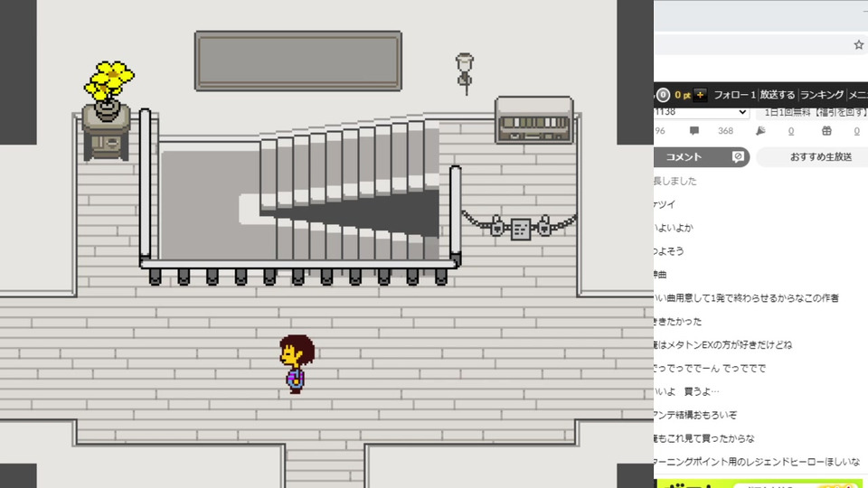Click the 1日1回無料 福引を回す button

pyautogui.click(x=812, y=112)
